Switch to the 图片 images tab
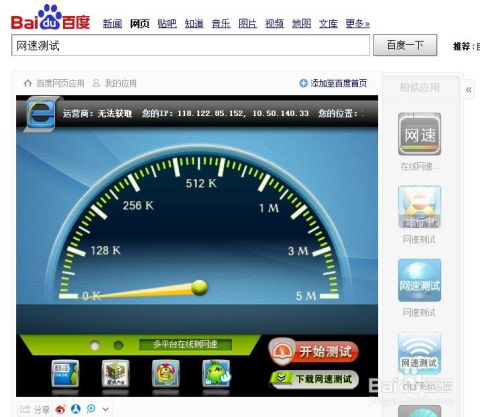Screen dimensions: 480x417 [248, 24]
